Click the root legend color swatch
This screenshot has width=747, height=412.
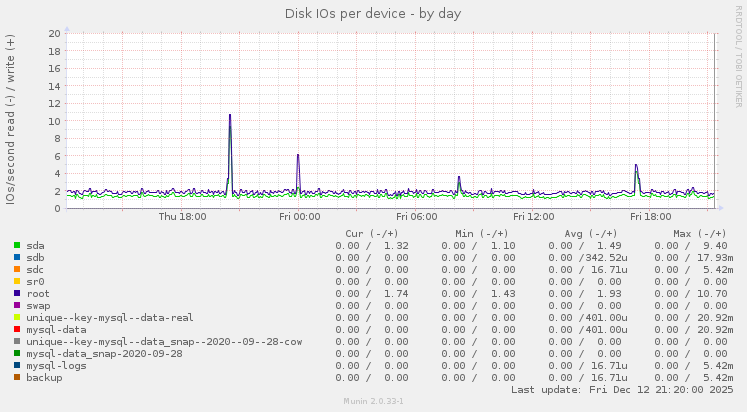17,293
